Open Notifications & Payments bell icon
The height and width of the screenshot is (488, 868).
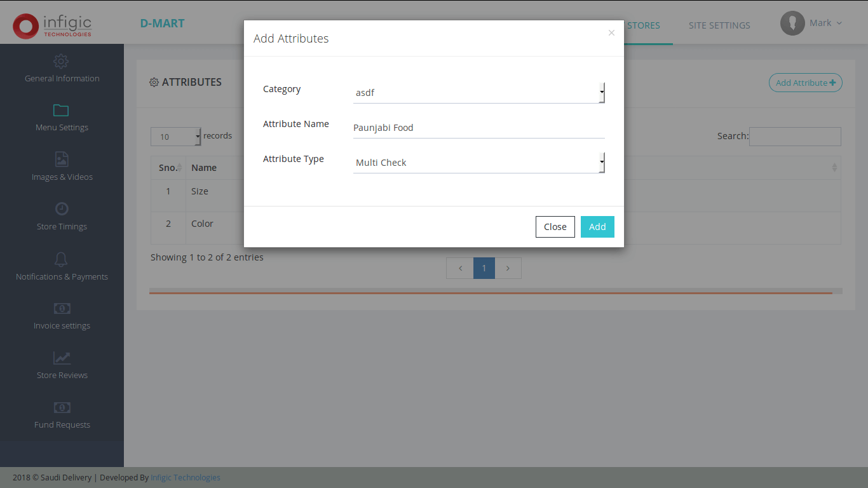(x=62, y=259)
